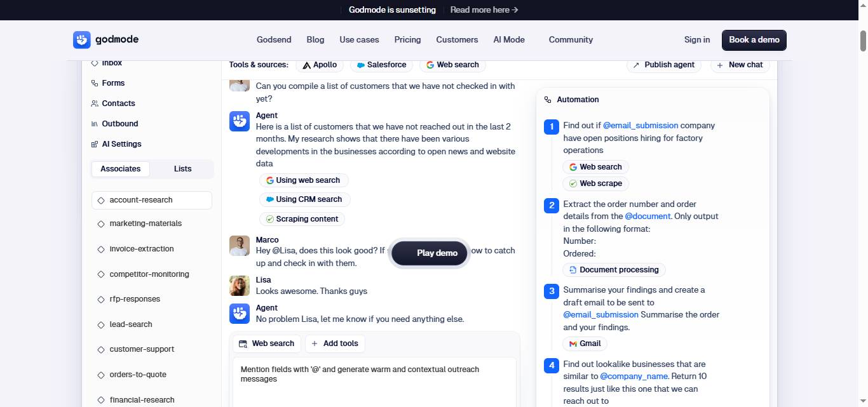Open the Pricing nav item

coord(407,39)
